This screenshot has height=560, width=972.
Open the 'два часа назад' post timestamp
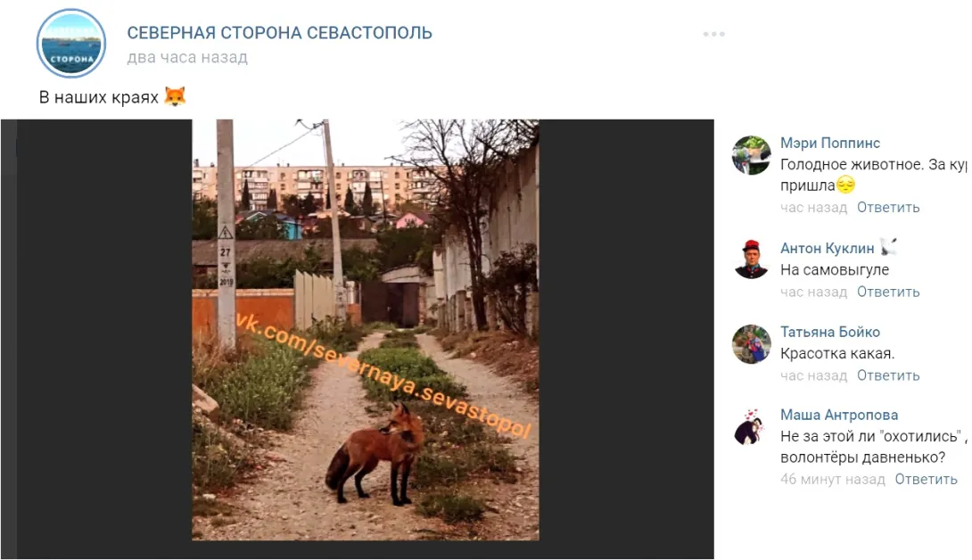pyautogui.click(x=187, y=57)
